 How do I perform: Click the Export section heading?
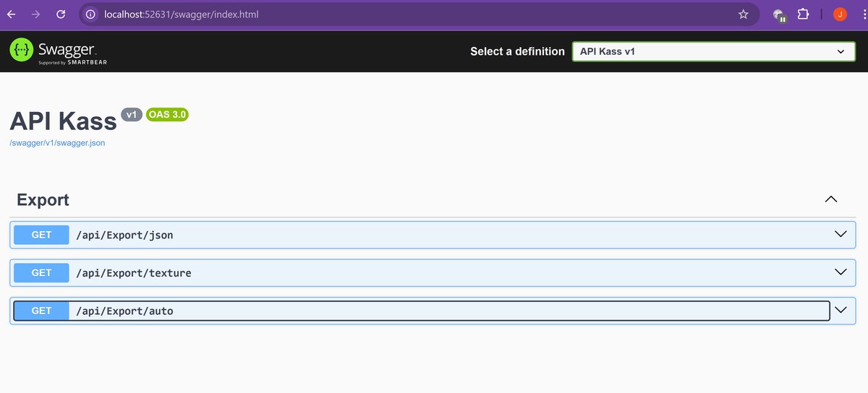pyautogui.click(x=43, y=199)
